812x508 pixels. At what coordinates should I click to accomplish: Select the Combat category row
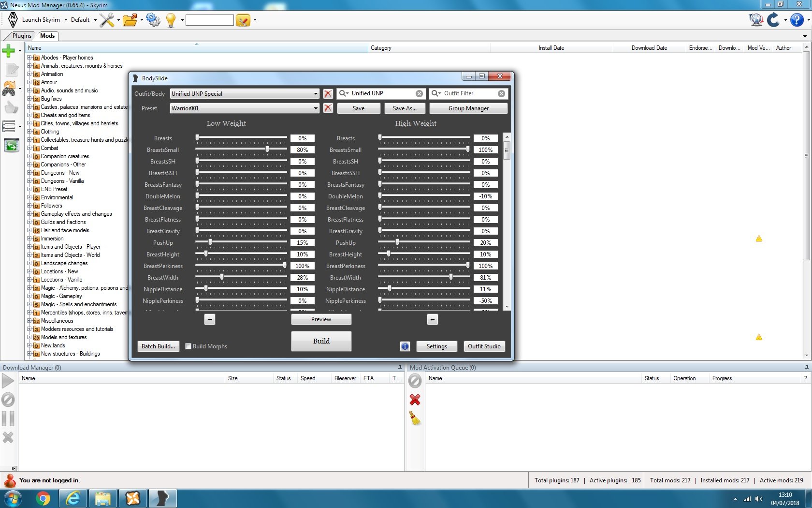click(x=49, y=148)
